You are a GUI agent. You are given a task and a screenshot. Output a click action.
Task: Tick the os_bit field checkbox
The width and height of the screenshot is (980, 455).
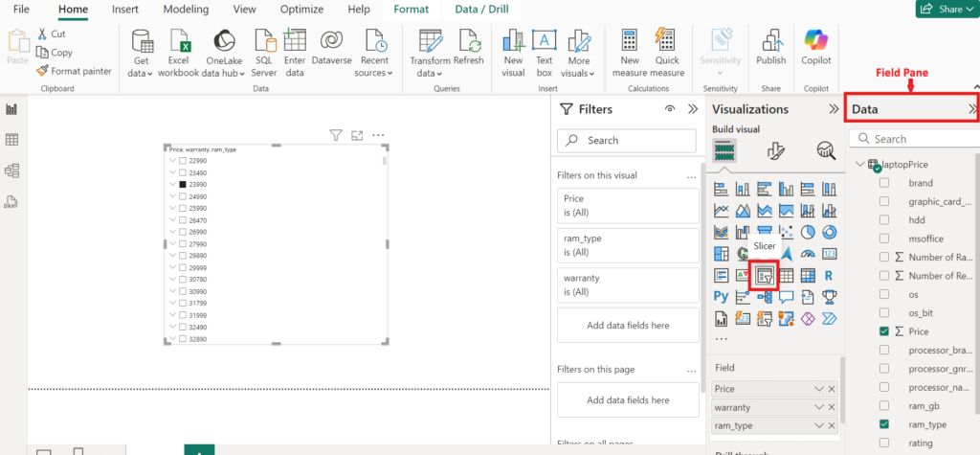tap(884, 312)
